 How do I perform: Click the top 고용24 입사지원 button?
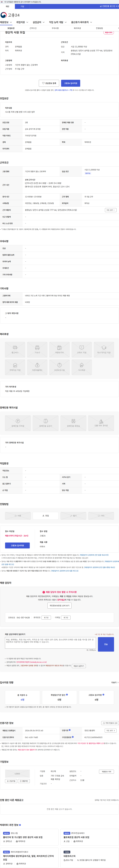point(71,83)
